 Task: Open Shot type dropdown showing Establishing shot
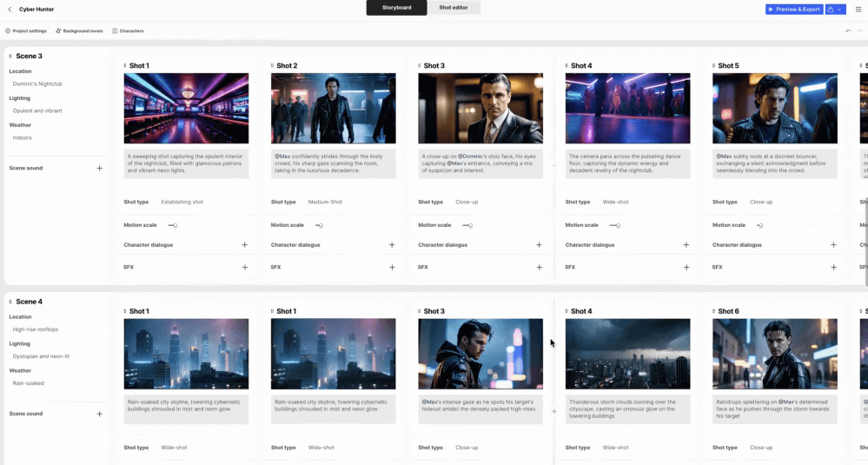tap(182, 202)
